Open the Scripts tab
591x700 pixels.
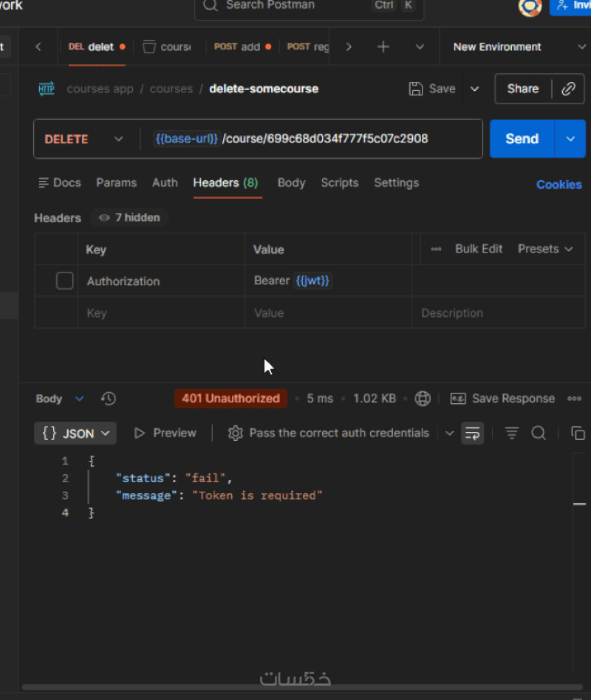(x=339, y=182)
